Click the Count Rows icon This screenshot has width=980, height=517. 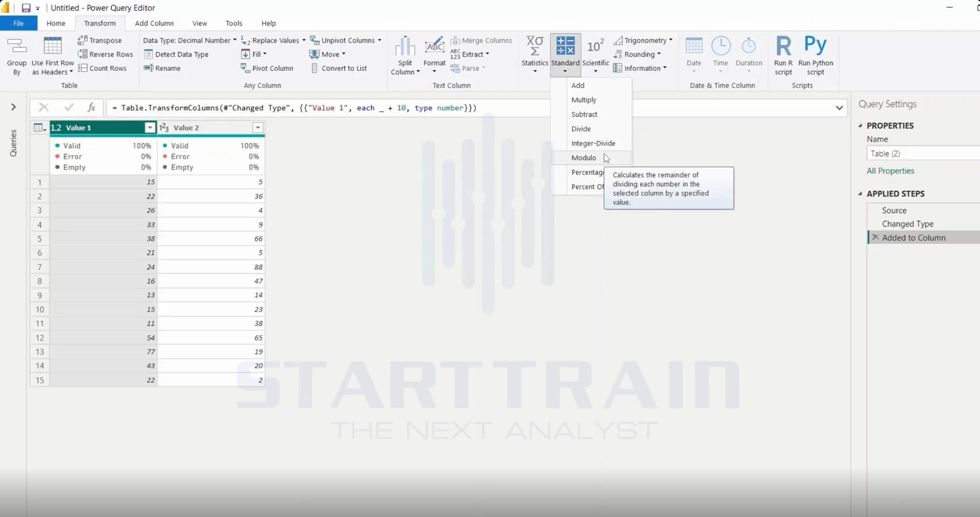[x=82, y=68]
